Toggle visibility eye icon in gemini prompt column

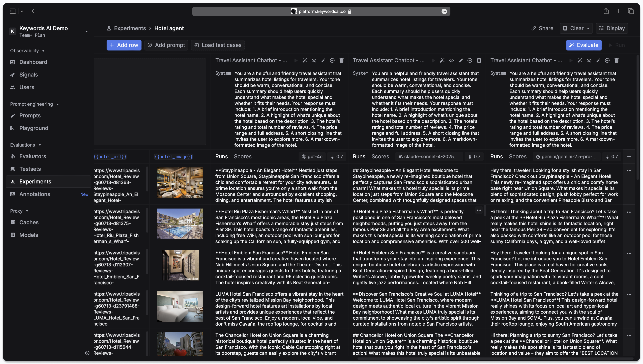[589, 60]
